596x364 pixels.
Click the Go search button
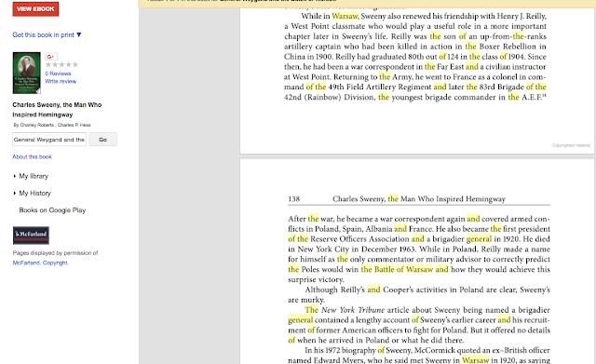[x=102, y=140]
